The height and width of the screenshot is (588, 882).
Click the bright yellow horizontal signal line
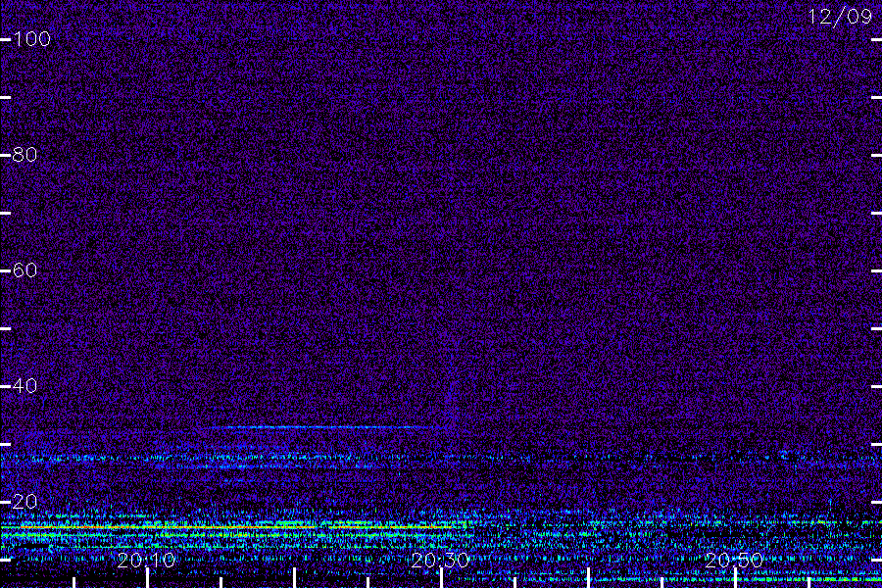[x=236, y=527]
